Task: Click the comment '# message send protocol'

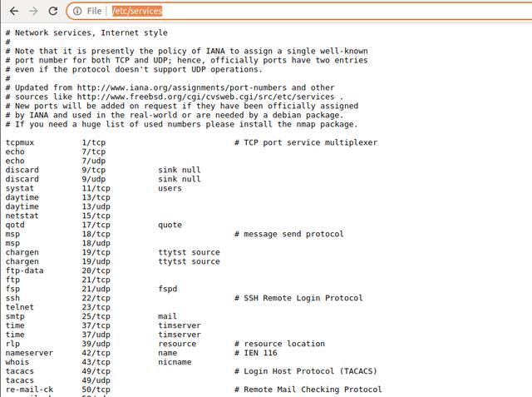Action: pos(288,235)
